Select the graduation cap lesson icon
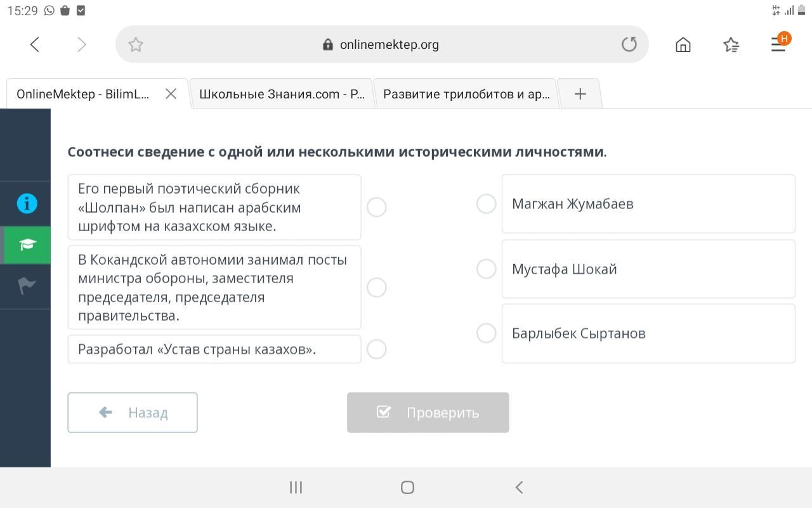The width and height of the screenshot is (812, 508). [x=27, y=244]
